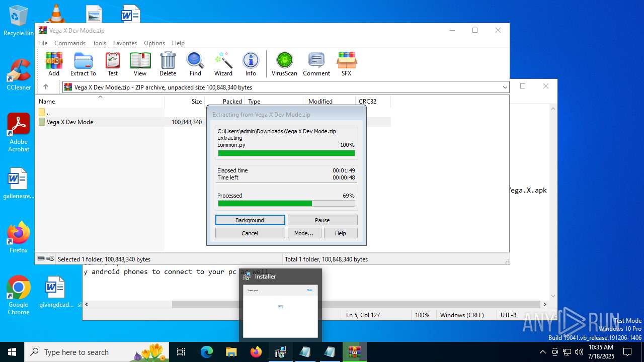This screenshot has height=362, width=644.
Task: Click the Mode... button
Action: click(304, 233)
